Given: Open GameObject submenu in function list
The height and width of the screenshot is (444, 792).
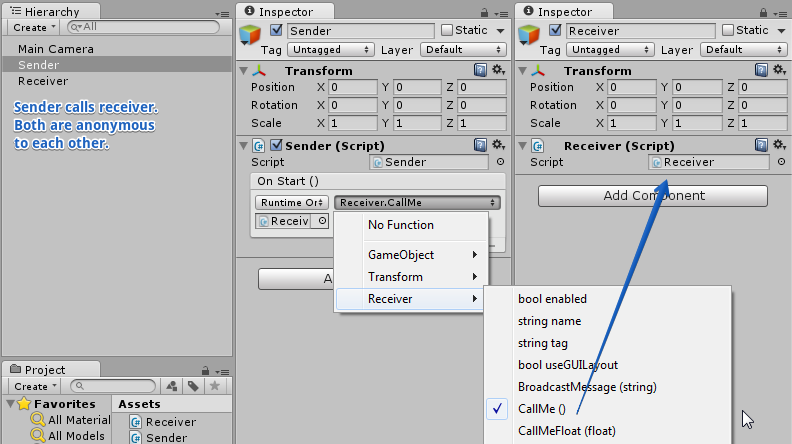Looking at the screenshot, I should [411, 255].
